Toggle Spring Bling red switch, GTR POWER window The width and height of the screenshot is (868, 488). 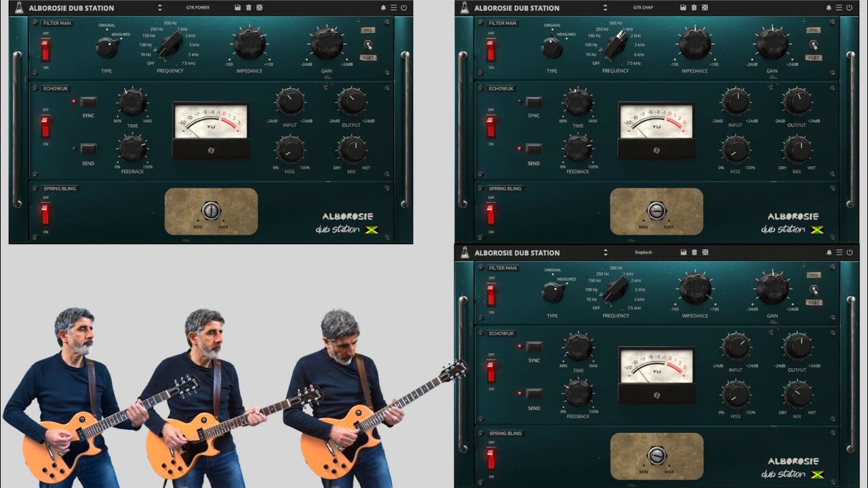pos(45,213)
